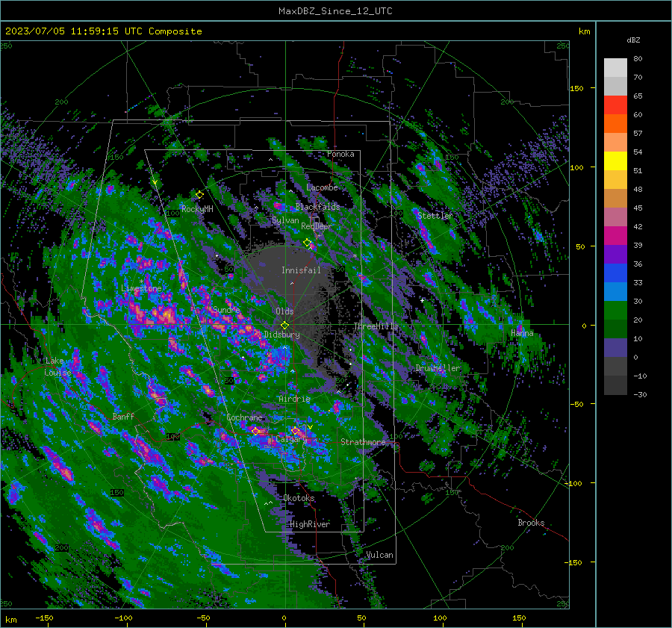Screen dimensions: 672x628
Task: Click the Innisfail label
Action: point(301,270)
